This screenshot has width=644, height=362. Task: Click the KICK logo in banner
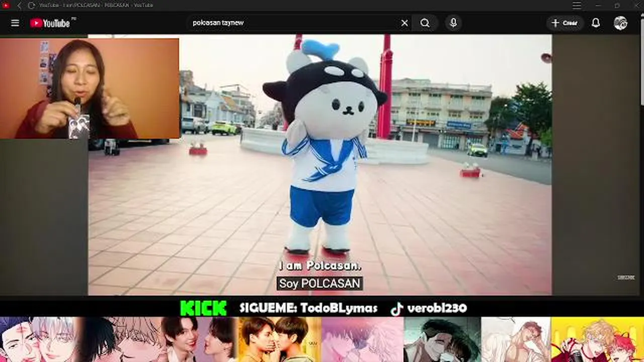pyautogui.click(x=203, y=308)
